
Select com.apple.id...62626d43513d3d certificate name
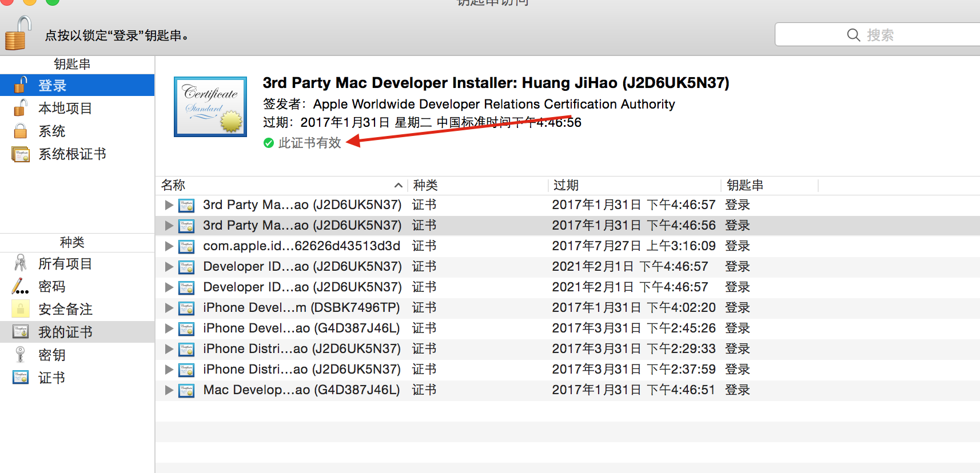click(301, 246)
